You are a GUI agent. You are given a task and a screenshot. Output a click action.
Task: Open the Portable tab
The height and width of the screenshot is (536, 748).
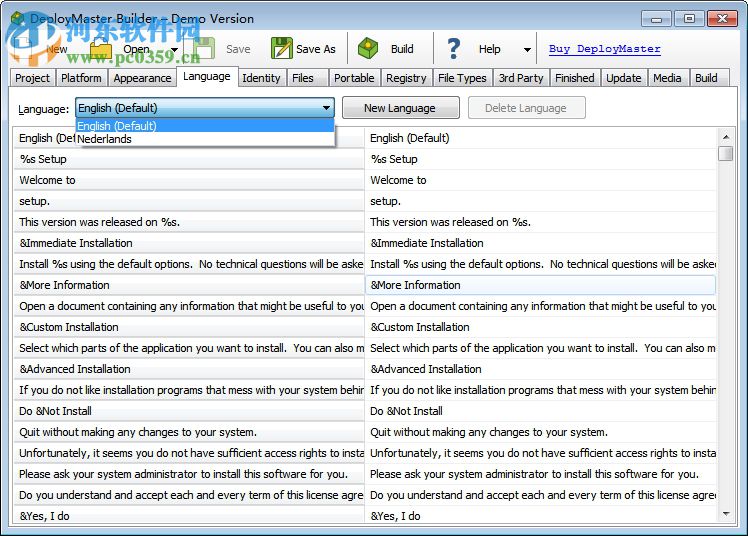click(354, 78)
